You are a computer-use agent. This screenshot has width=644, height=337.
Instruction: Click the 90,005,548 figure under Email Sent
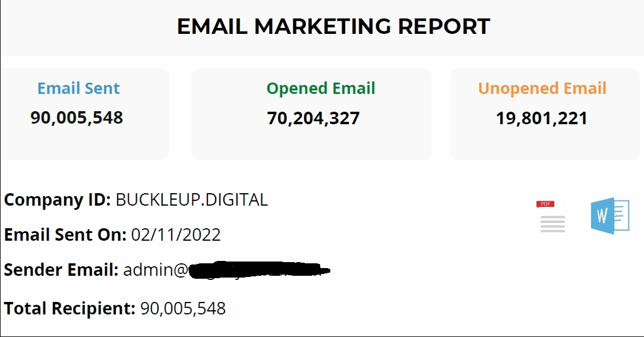click(x=77, y=118)
